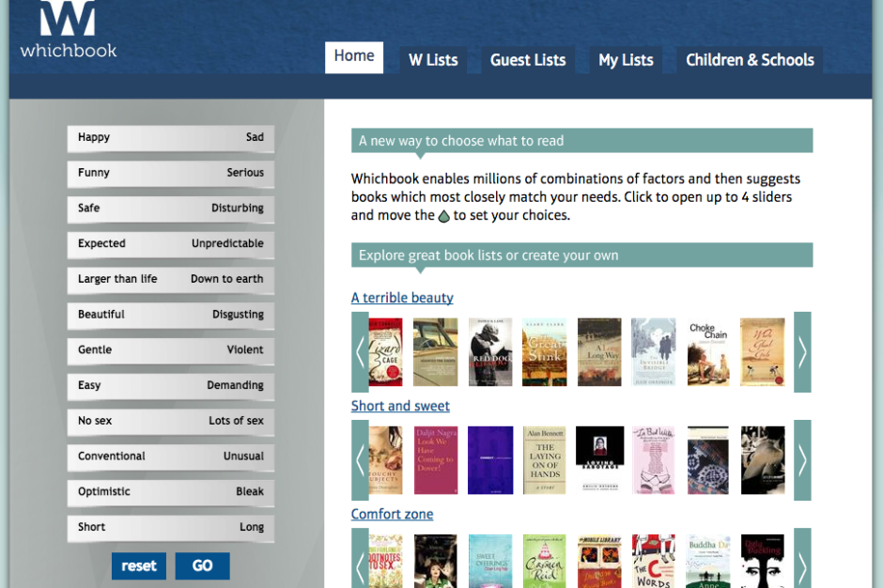Navigate to Children & Schools
The height and width of the screenshot is (588, 883).
[x=750, y=59]
